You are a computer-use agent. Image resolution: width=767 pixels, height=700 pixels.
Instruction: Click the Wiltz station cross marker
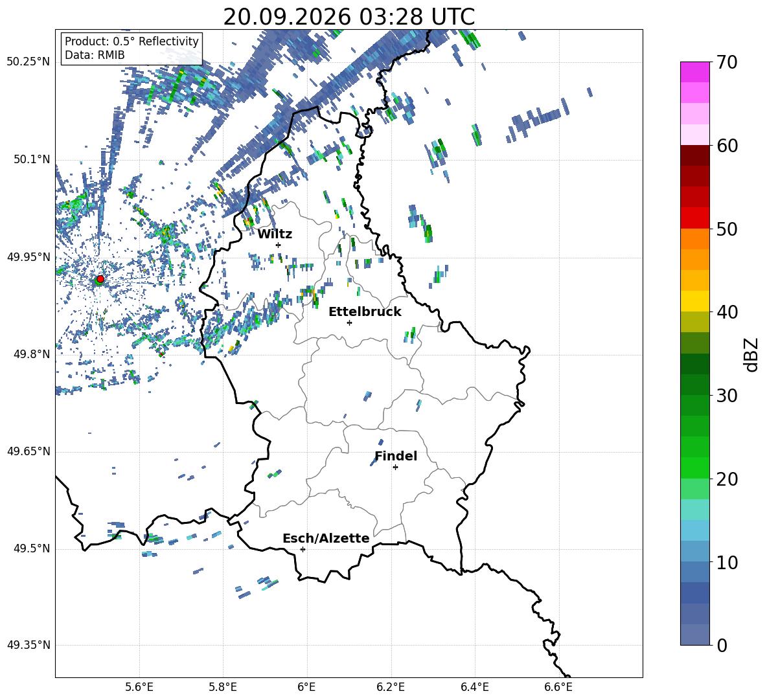279,245
